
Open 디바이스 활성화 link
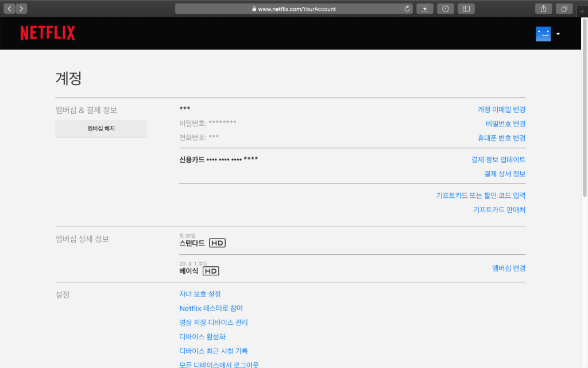tap(203, 337)
